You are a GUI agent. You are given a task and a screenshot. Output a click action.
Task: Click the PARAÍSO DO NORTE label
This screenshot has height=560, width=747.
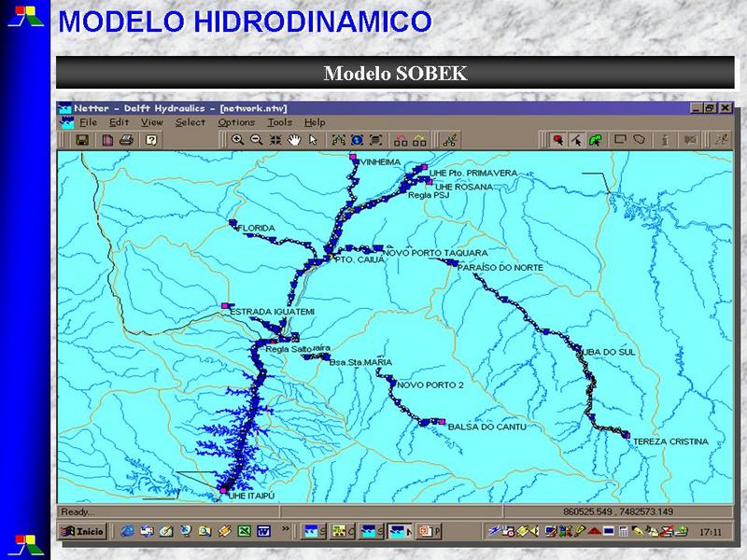coord(500,268)
